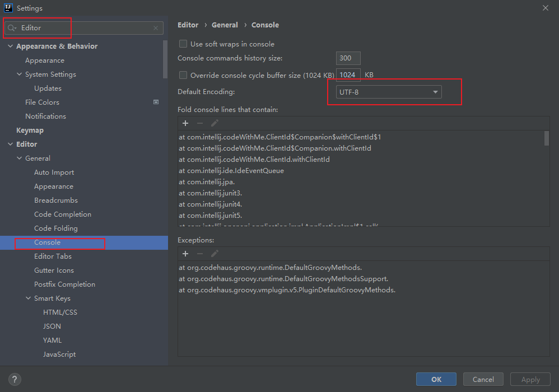Click the General breadcrumb link
This screenshot has width=559, height=392.
[x=225, y=25]
